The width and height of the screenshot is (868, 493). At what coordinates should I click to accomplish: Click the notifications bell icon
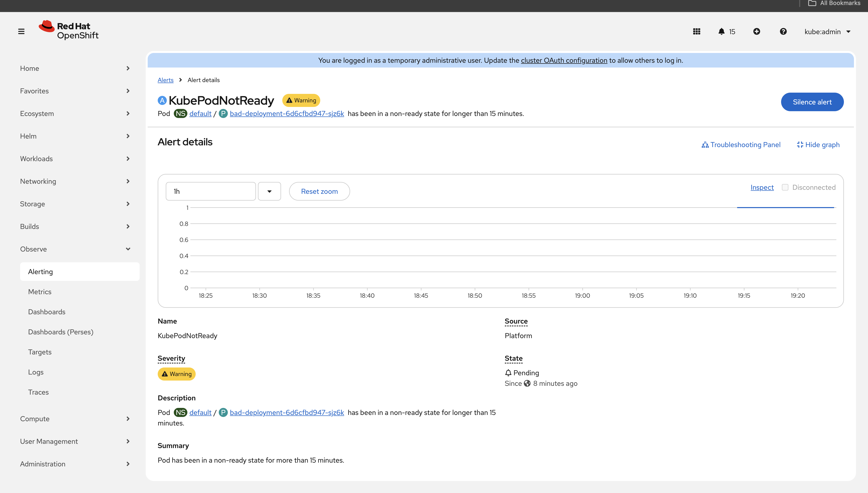[721, 31]
